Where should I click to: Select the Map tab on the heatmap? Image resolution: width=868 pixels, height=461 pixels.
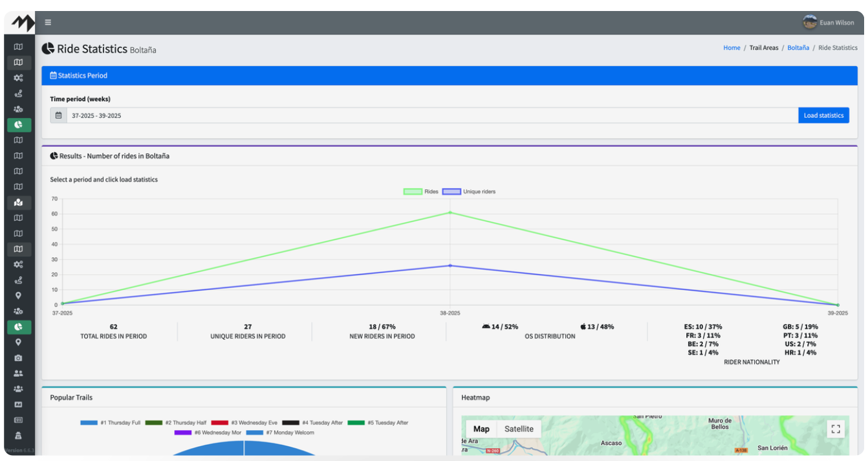[x=481, y=429]
